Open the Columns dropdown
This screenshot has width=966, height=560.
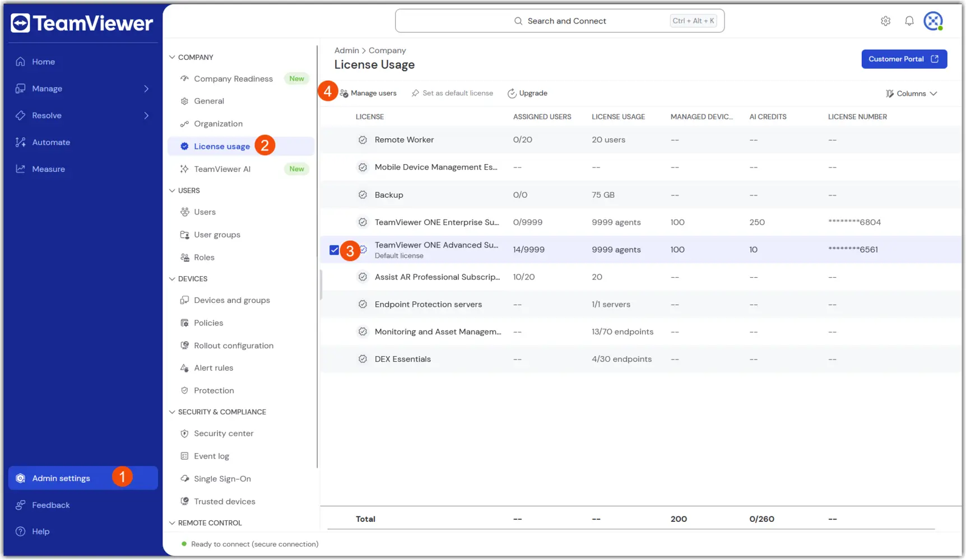pos(911,94)
